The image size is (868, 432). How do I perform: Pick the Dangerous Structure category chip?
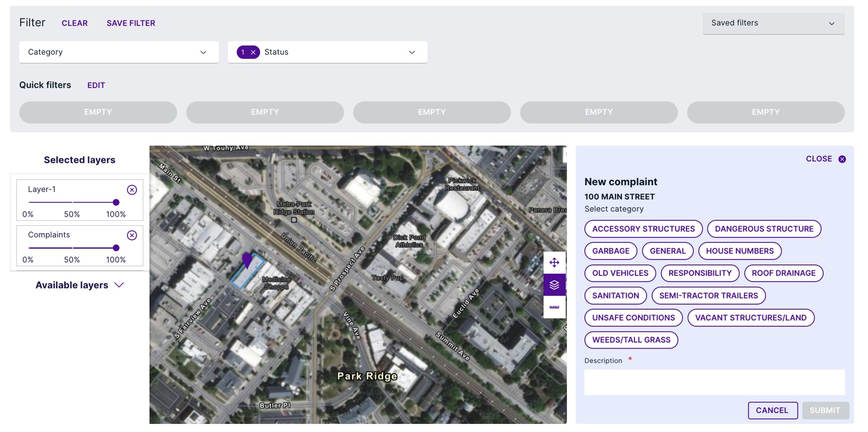764,229
